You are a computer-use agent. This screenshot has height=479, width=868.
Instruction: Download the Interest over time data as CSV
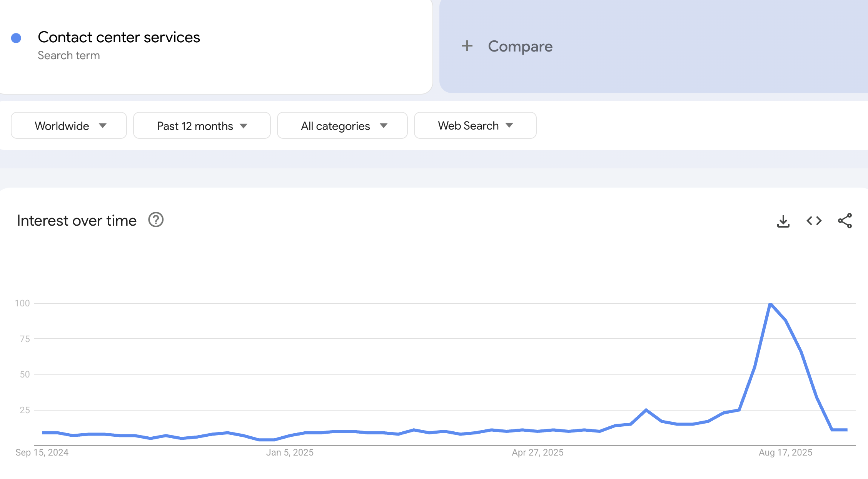click(x=783, y=221)
